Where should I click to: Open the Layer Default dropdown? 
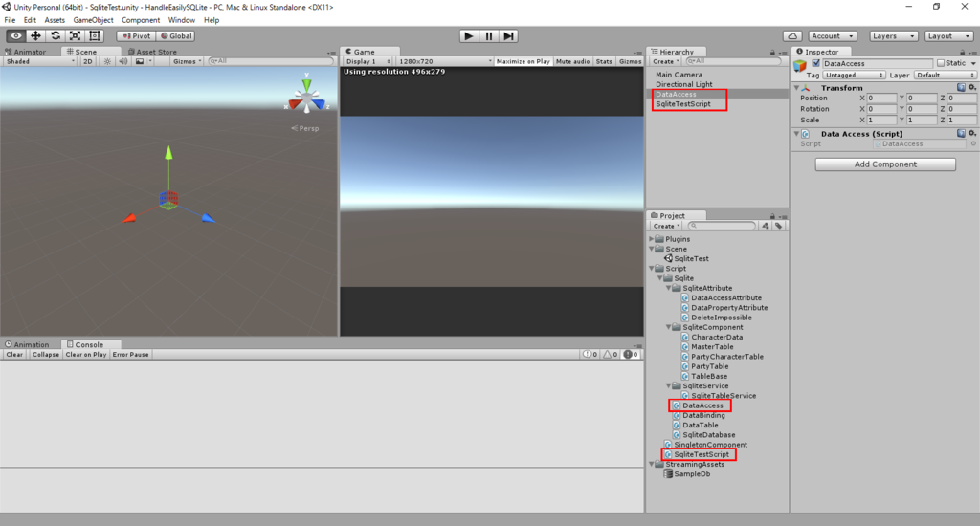(945, 75)
